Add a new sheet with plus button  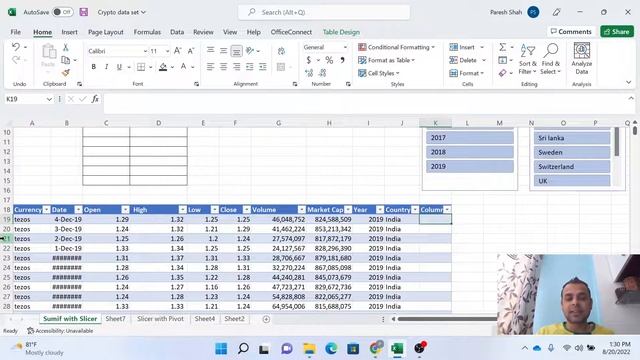click(266, 319)
